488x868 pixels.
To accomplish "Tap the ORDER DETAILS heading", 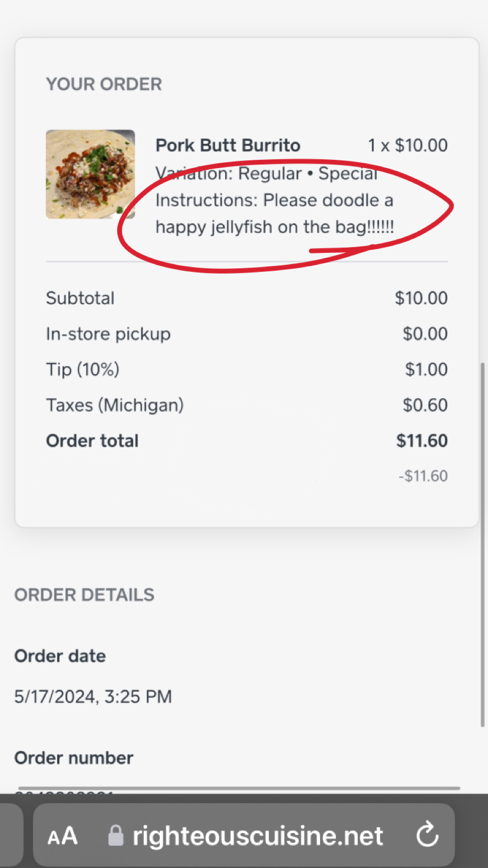I will click(84, 595).
